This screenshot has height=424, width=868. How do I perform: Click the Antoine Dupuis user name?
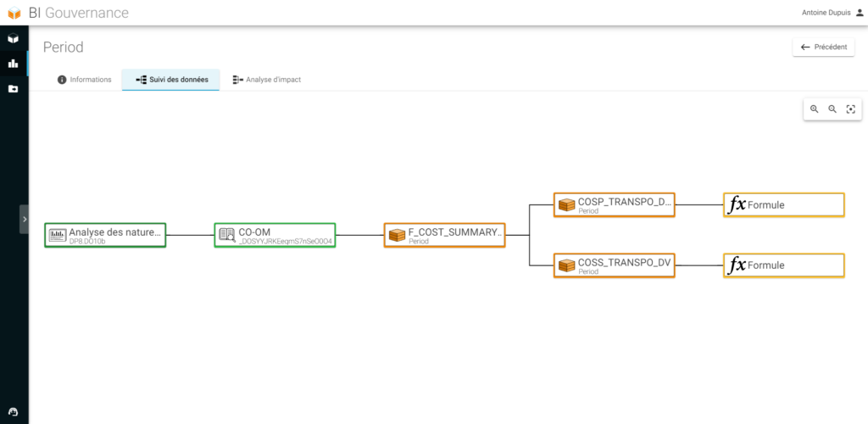[826, 13]
